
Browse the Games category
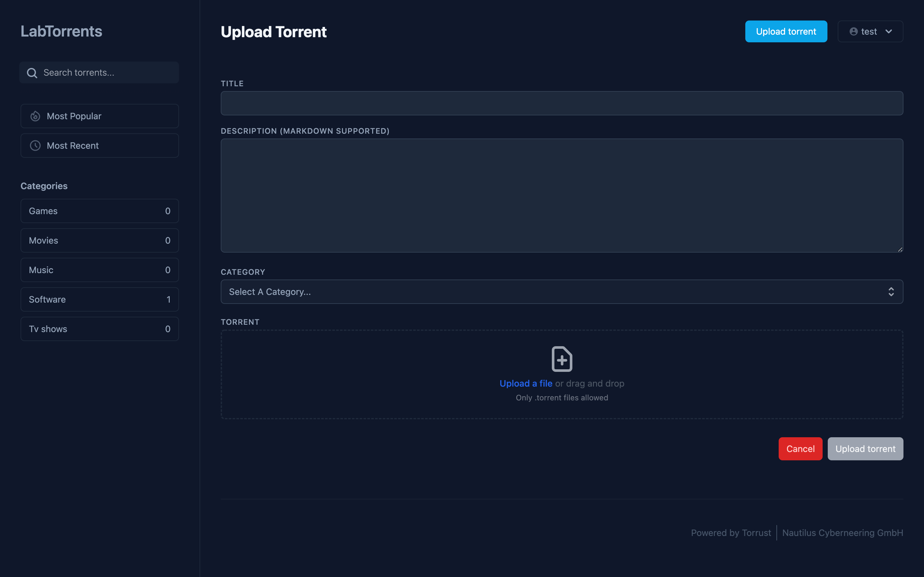(x=100, y=211)
